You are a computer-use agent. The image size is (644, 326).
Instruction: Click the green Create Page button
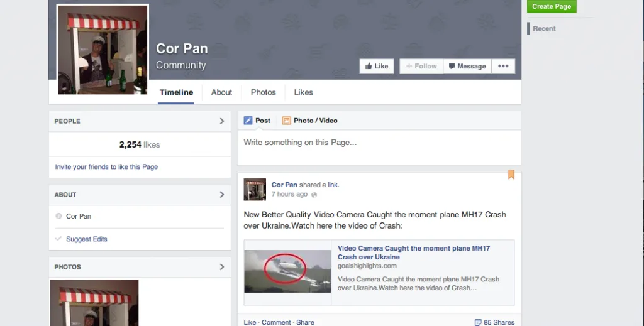pyautogui.click(x=551, y=6)
